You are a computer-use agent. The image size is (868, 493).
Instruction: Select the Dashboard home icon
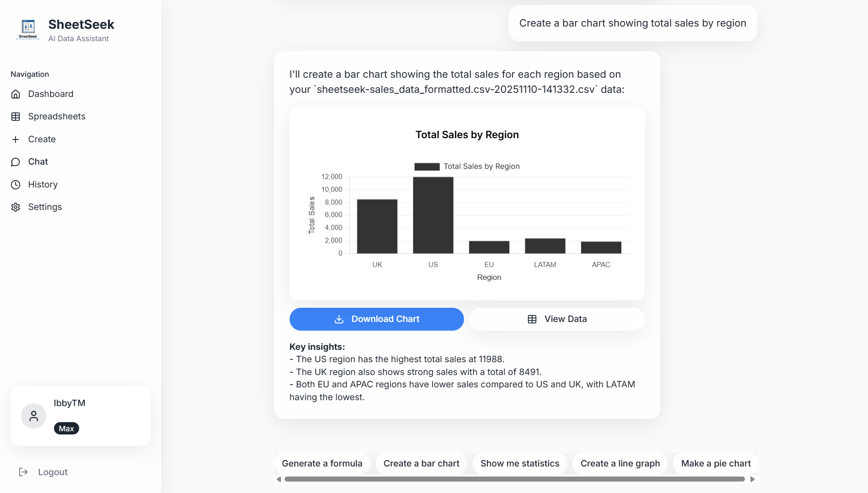pyautogui.click(x=16, y=94)
